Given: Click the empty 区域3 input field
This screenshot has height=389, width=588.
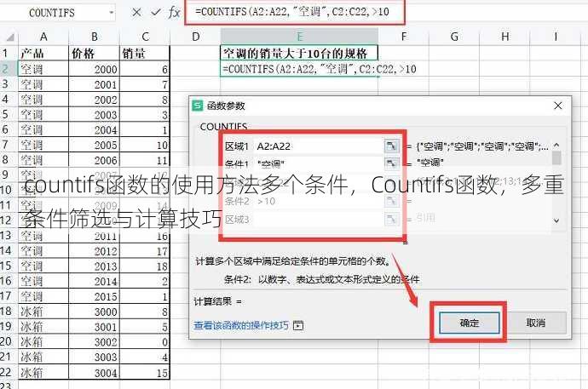Looking at the screenshot, I should point(318,219).
